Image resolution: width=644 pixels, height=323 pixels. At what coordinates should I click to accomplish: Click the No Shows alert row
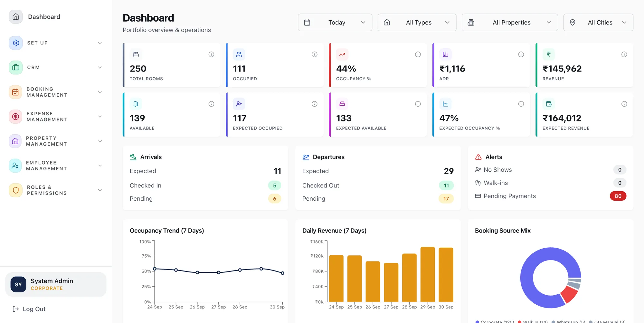click(x=551, y=170)
